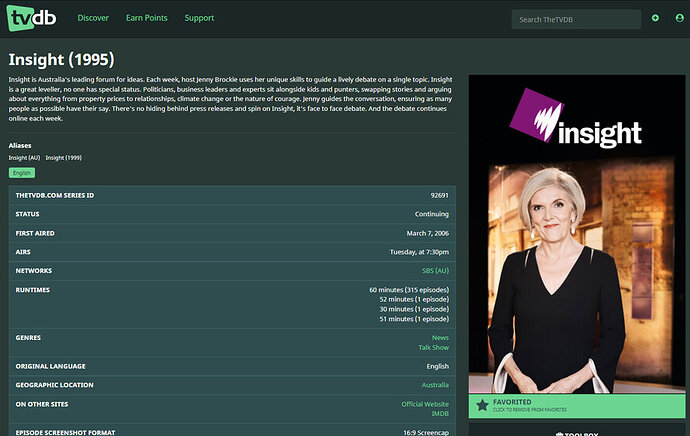This screenshot has width=690, height=436.
Task: Click the green plus add icon
Action: [x=655, y=18]
